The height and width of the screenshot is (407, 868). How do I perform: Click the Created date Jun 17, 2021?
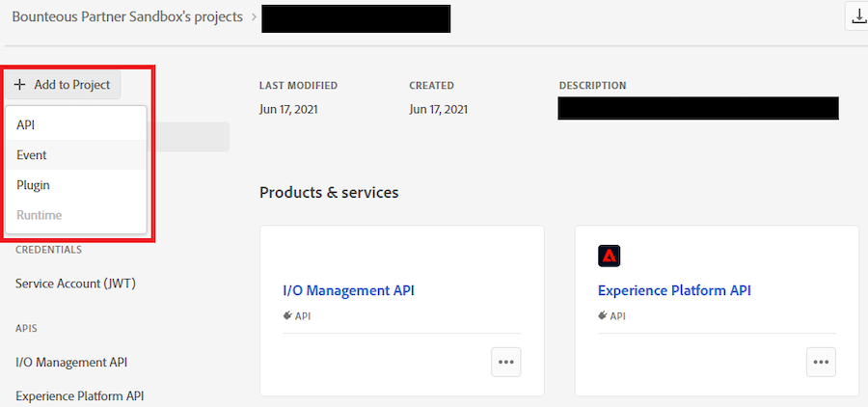439,110
